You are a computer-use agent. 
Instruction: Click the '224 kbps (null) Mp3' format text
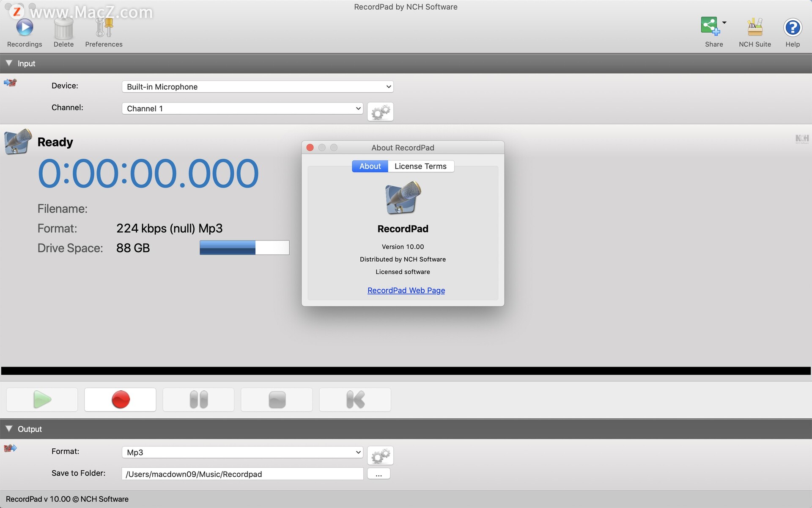tap(169, 229)
